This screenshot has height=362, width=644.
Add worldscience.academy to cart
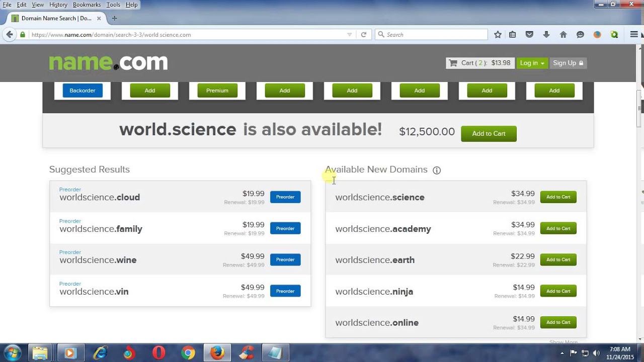pyautogui.click(x=558, y=228)
